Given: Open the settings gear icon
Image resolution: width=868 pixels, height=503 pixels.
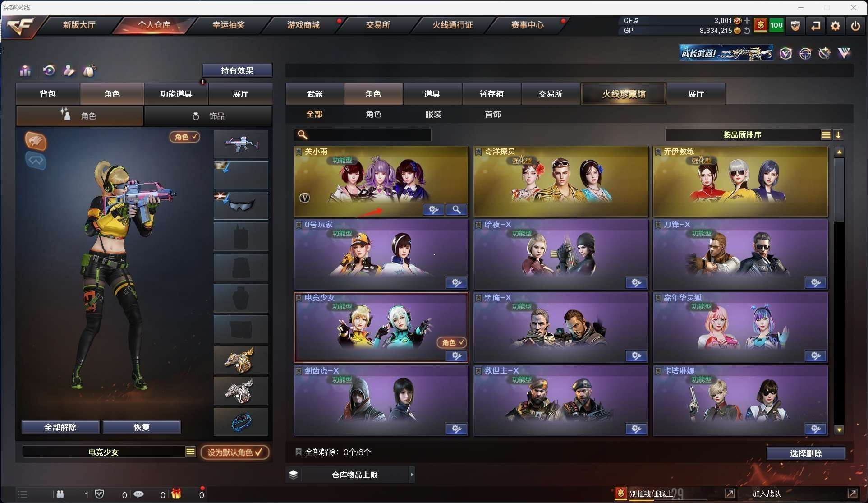Looking at the screenshot, I should (x=835, y=26).
